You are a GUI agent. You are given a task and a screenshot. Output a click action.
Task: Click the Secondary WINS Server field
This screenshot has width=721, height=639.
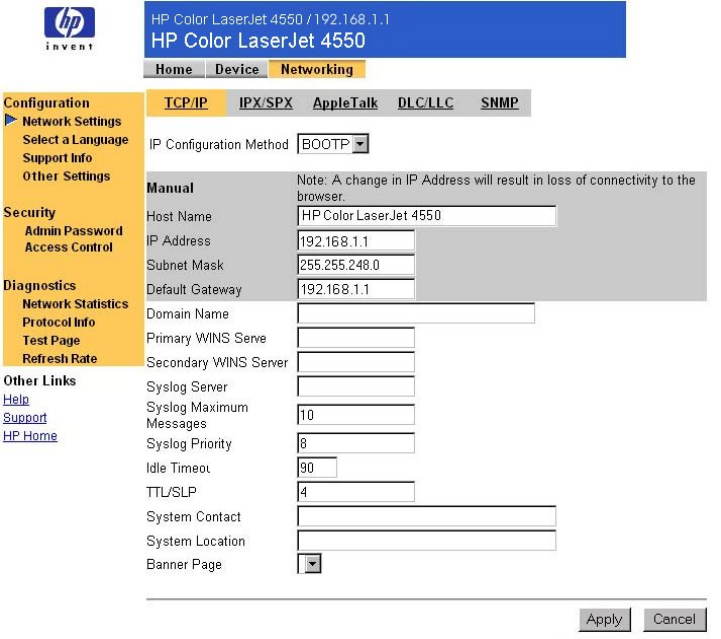[x=356, y=362]
